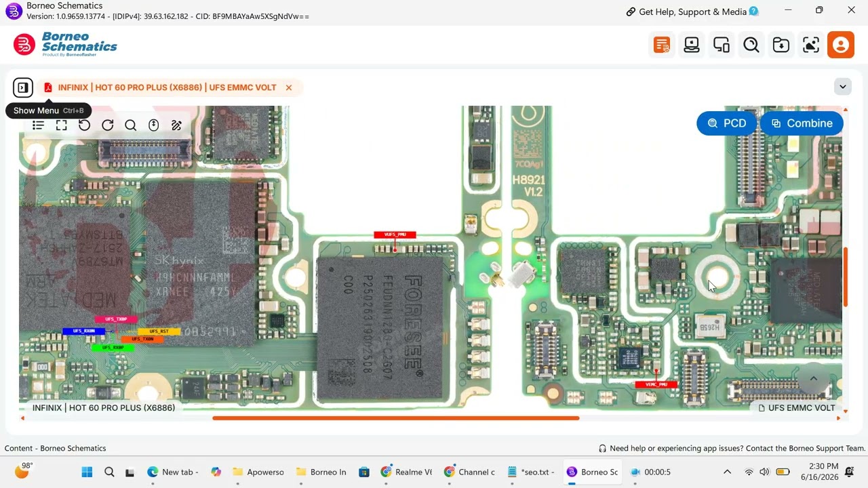Open Windows taskbar search

tap(109, 472)
